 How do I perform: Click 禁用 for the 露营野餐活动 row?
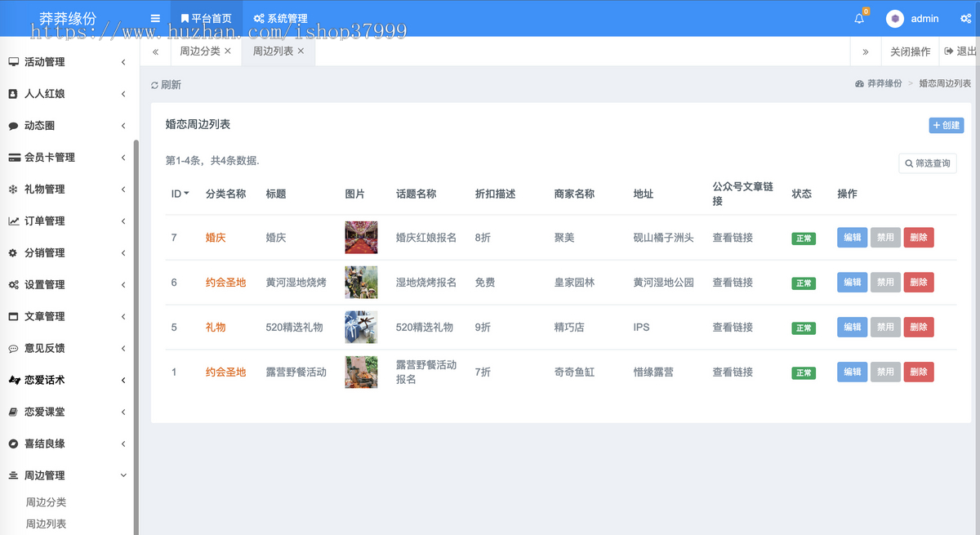885,372
